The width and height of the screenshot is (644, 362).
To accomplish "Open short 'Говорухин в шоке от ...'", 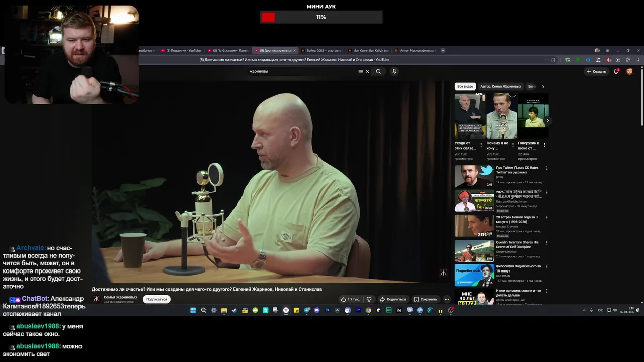I will click(x=533, y=116).
